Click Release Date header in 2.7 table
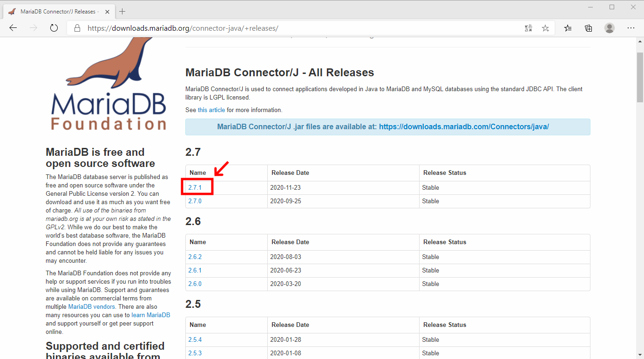644x359 pixels. click(290, 173)
